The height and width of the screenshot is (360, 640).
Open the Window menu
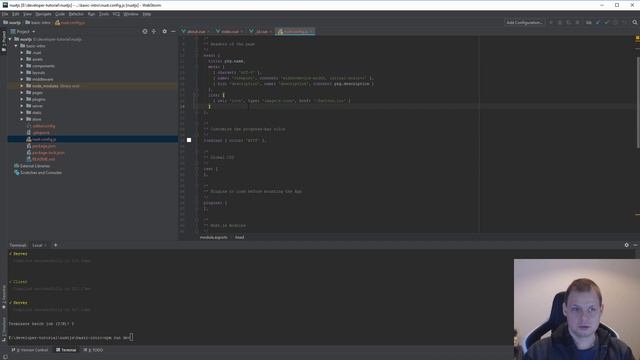(x=131, y=14)
